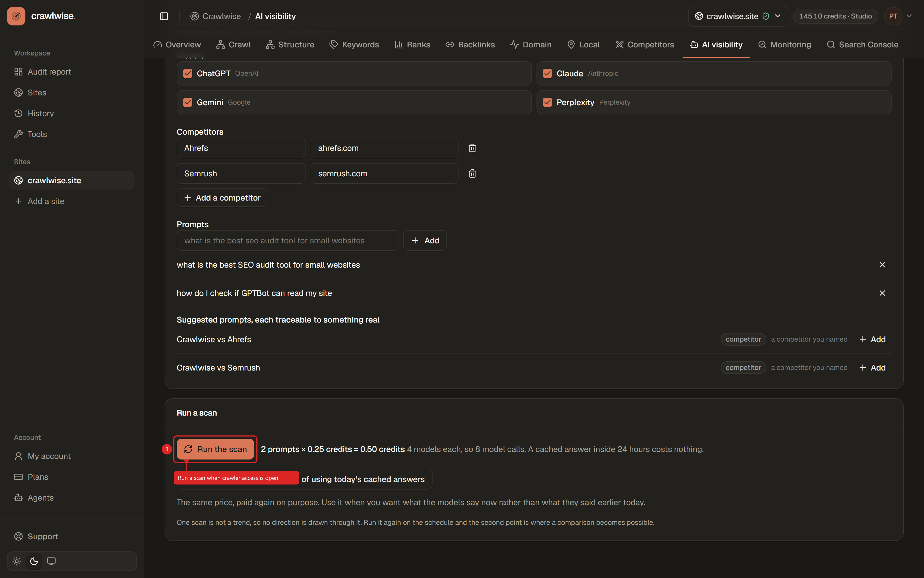Click the Add prompt button

click(425, 240)
